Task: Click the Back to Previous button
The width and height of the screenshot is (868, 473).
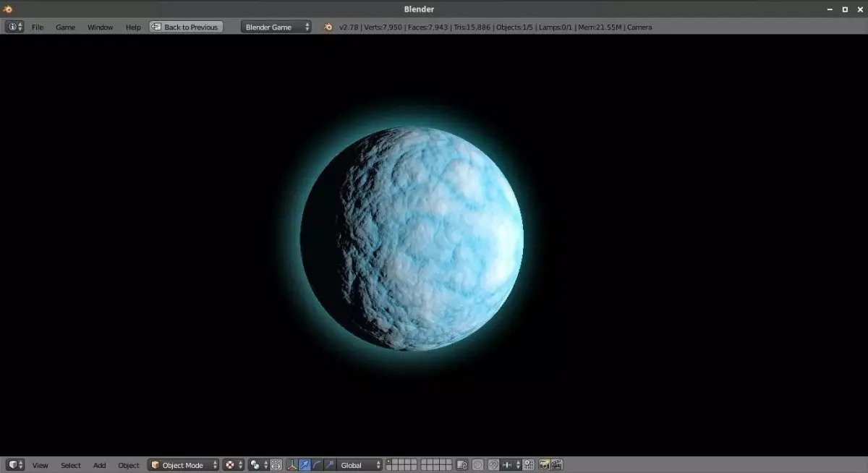Action: tap(186, 27)
